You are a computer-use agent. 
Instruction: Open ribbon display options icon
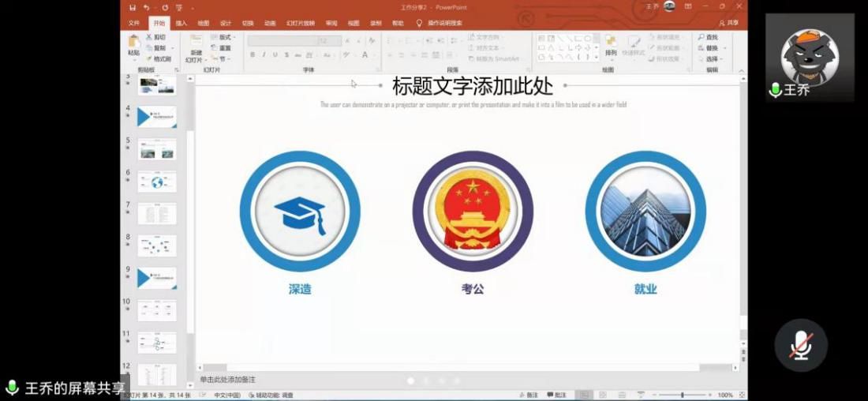point(688,6)
